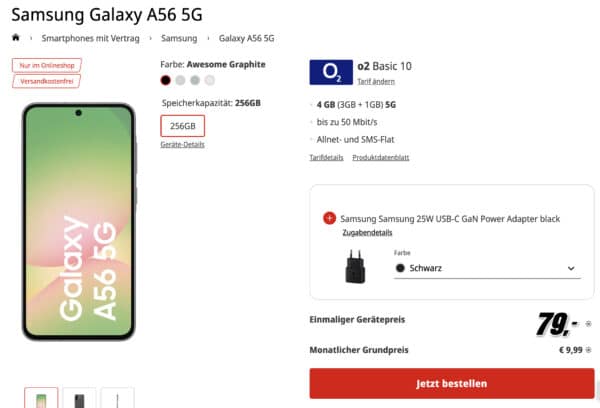
Task: Open the Smartphones mit Vertrag breadcrumb
Action: pyautogui.click(x=90, y=38)
